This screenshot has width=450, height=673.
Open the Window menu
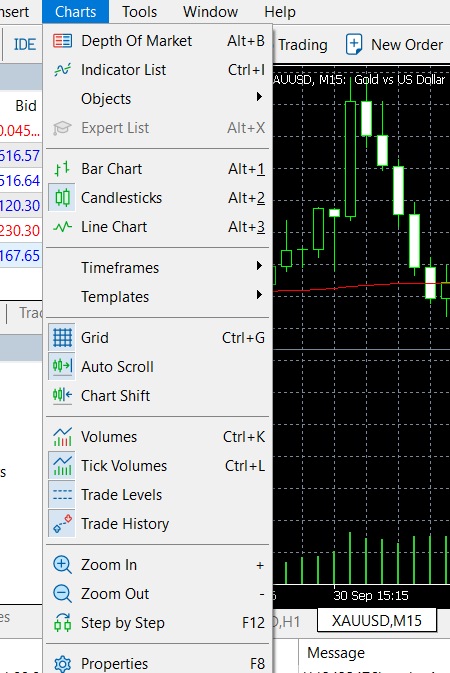[210, 12]
